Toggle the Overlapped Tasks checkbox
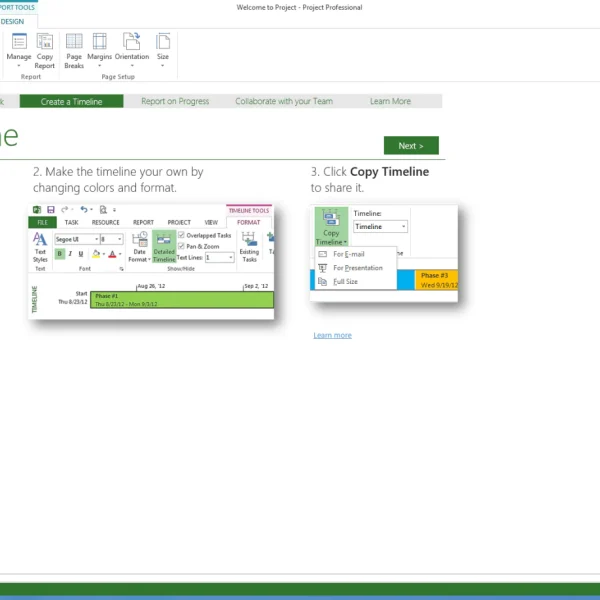 point(181,235)
